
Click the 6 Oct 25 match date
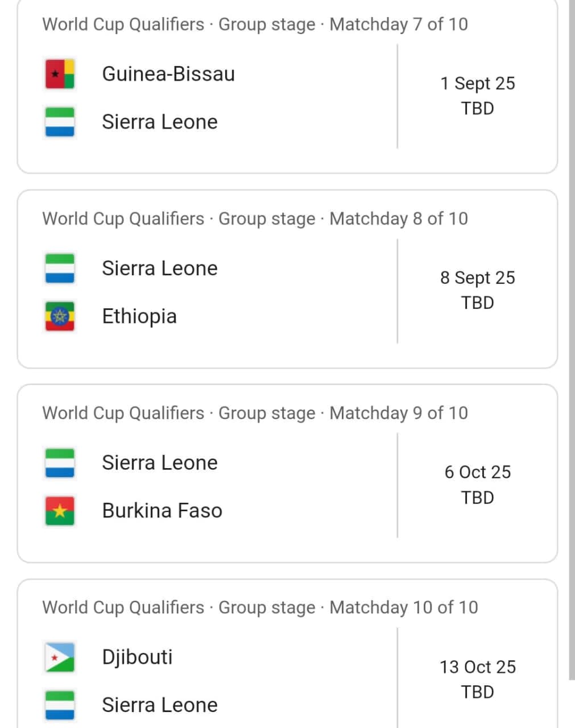pos(477,473)
